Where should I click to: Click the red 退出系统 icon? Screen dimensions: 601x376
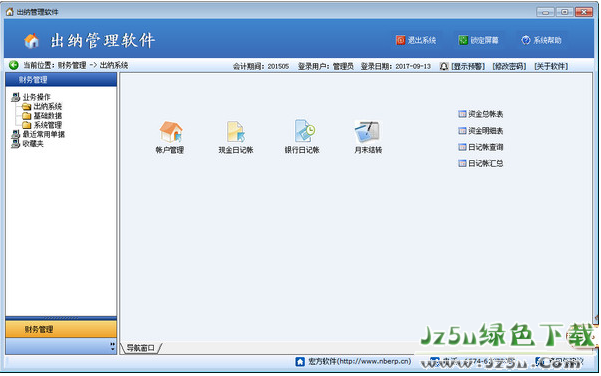click(401, 40)
